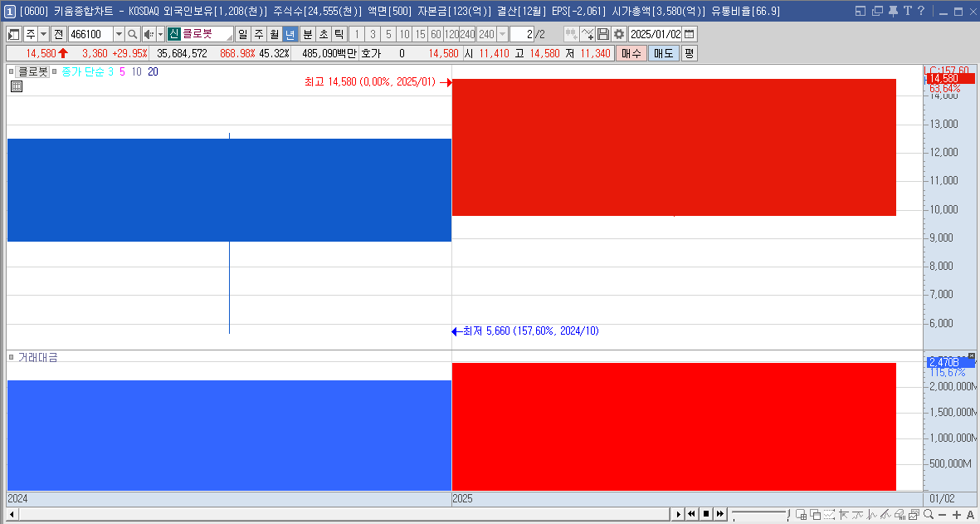The width and height of the screenshot is (980, 524).
Task: Open the dropdown arrow beside the speaker icon
Action: (160, 34)
